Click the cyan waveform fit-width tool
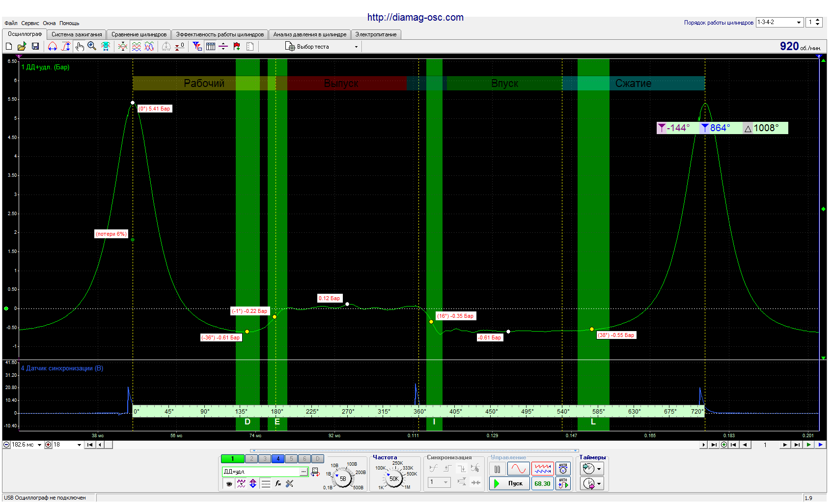The image size is (833, 504). (x=105, y=46)
